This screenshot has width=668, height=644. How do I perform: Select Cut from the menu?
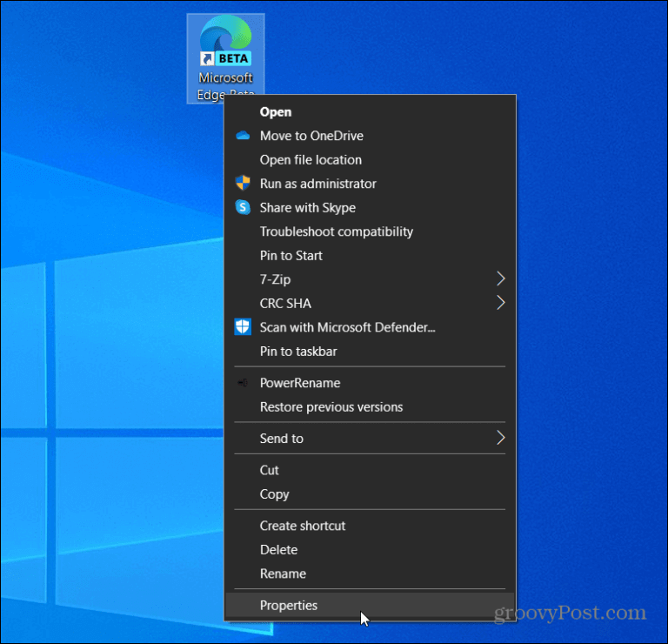370,470
